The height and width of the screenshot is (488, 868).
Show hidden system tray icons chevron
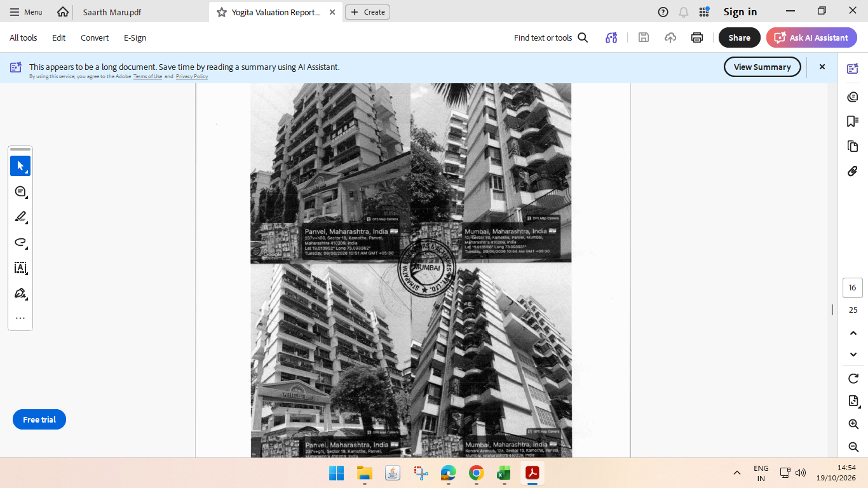(737, 473)
